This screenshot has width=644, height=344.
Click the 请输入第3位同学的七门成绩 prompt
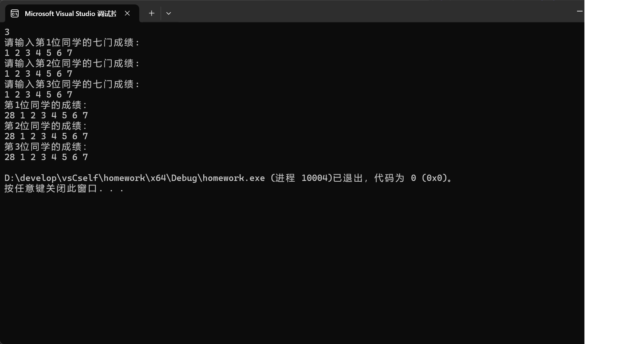[x=71, y=84]
